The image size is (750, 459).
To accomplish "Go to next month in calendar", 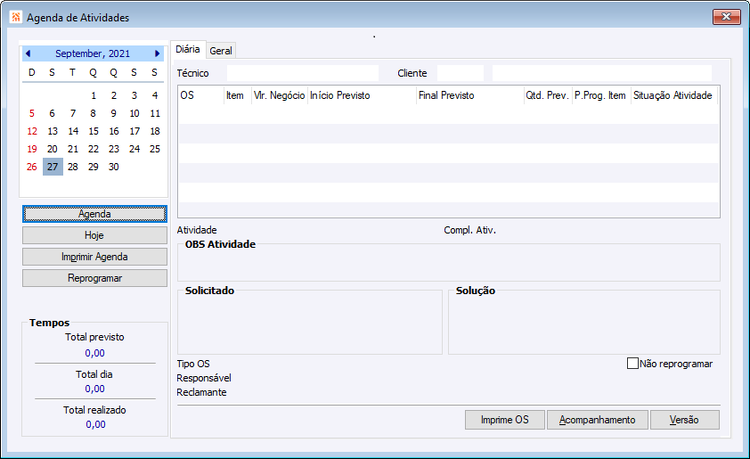I will [157, 54].
